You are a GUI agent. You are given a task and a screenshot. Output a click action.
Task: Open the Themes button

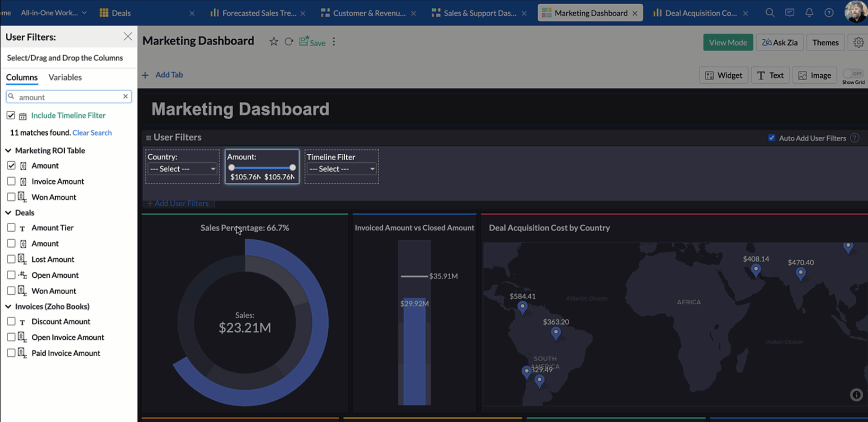point(826,42)
